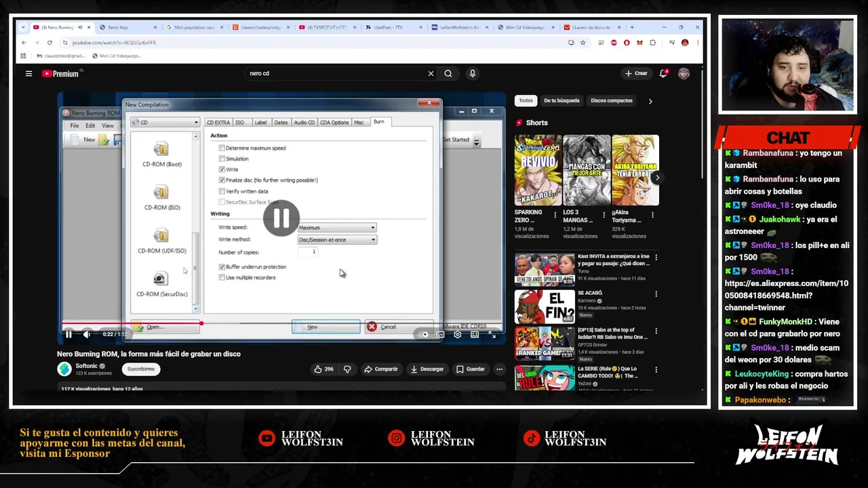
Task: Open options for SPARKING ZERO short
Action: tap(555, 215)
